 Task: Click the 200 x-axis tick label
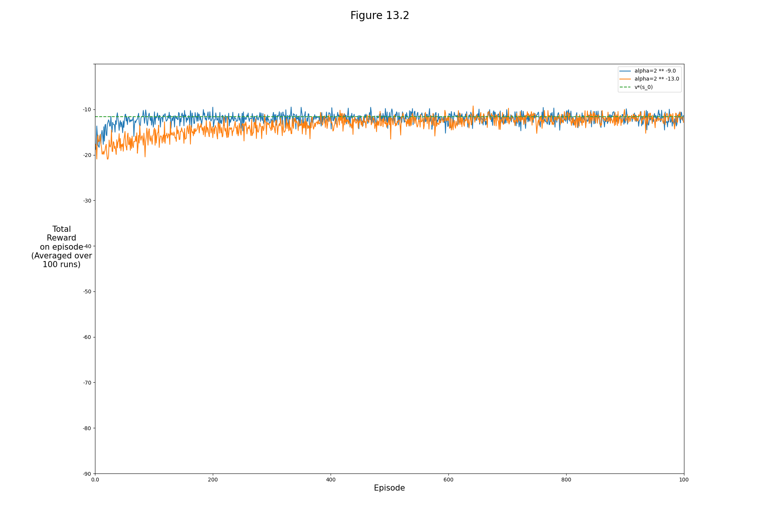pos(213,480)
